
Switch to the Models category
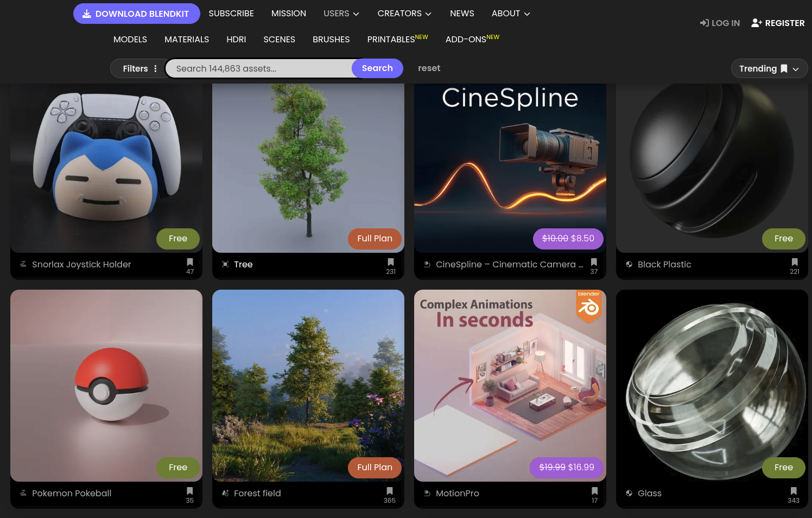[130, 40]
